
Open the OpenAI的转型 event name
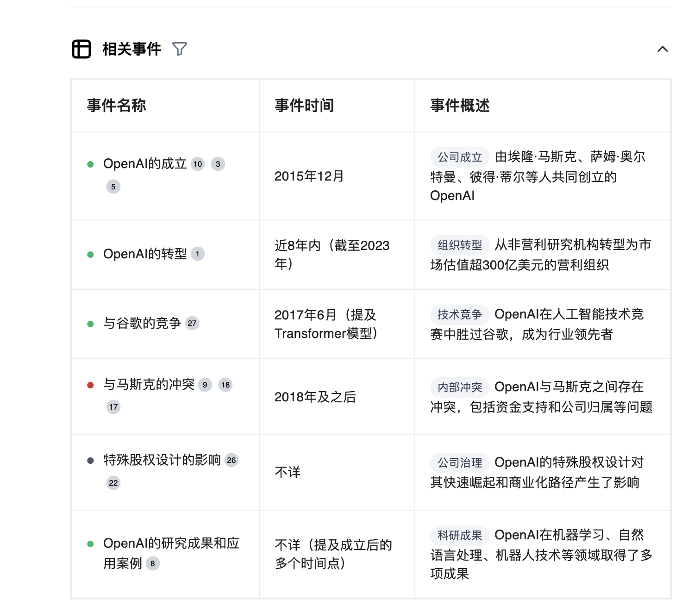[145, 254]
